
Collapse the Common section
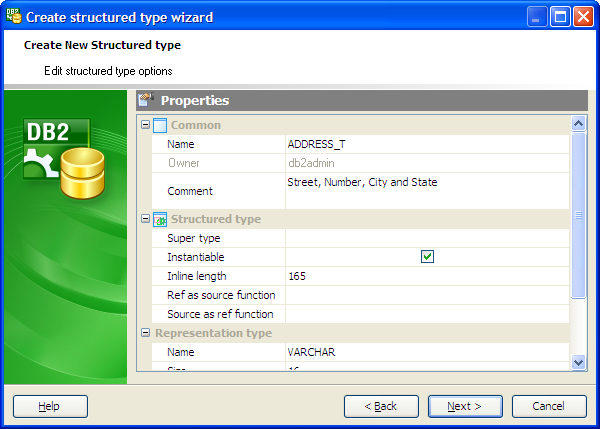click(x=145, y=124)
